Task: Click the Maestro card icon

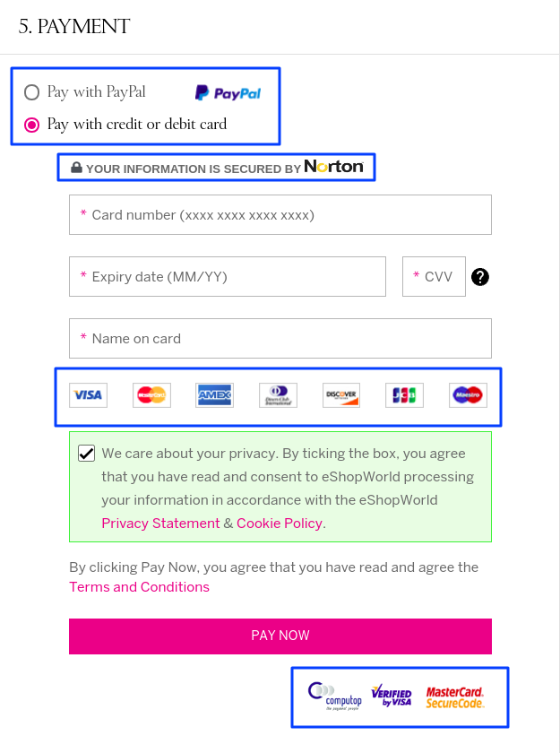Action: pyautogui.click(x=467, y=394)
